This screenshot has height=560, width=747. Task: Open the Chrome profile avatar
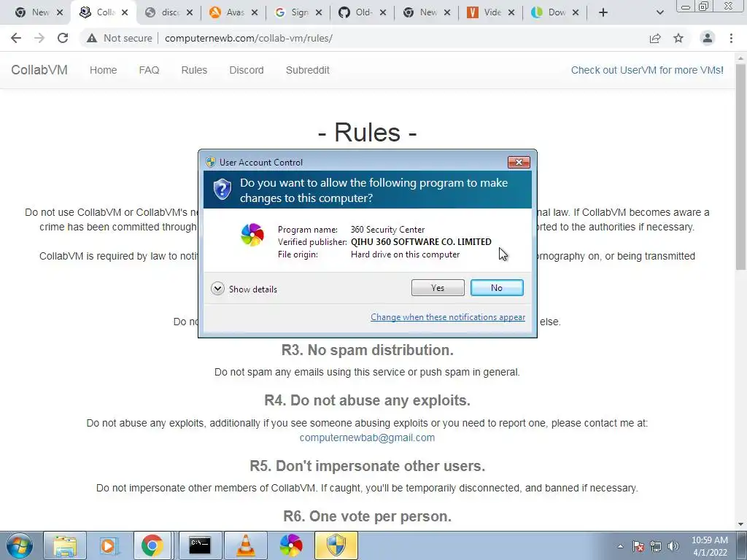[x=708, y=38]
